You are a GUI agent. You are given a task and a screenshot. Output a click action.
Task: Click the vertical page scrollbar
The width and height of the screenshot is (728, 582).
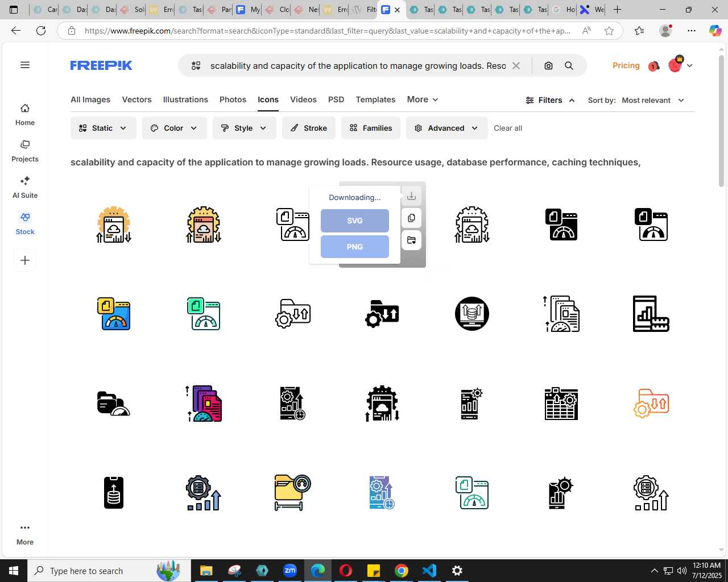tap(722, 120)
